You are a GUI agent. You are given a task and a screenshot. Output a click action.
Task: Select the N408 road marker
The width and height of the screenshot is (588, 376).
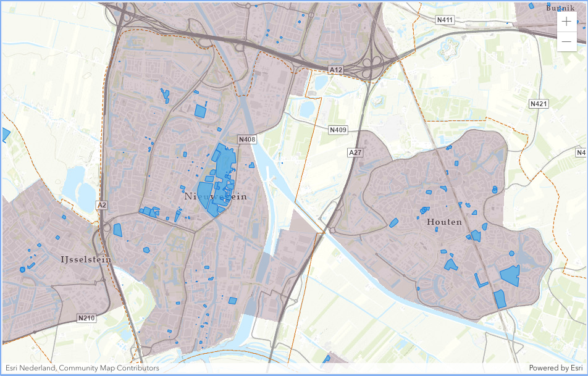[x=247, y=140]
